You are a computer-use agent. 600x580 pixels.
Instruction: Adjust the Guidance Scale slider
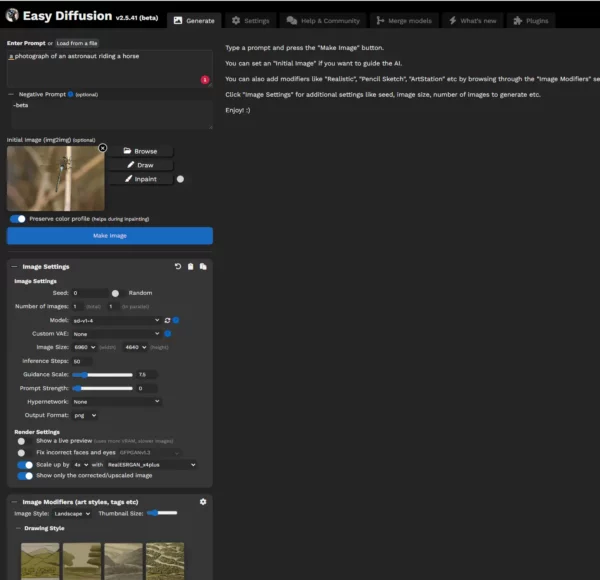coord(102,375)
